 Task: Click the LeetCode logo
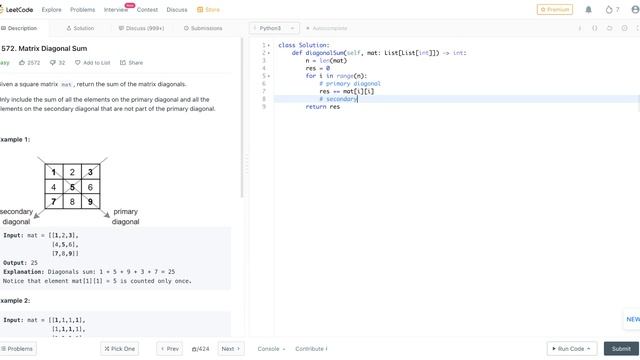click(16, 9)
